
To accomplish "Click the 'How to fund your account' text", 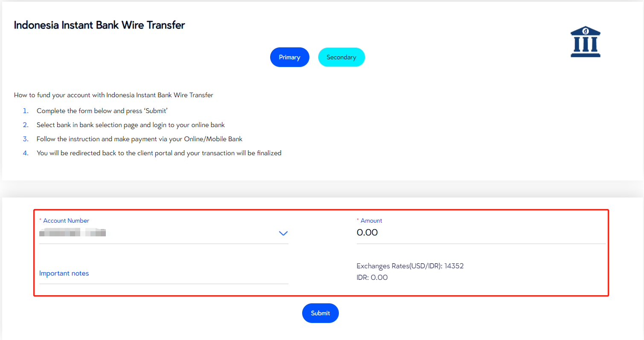I will pos(114,95).
